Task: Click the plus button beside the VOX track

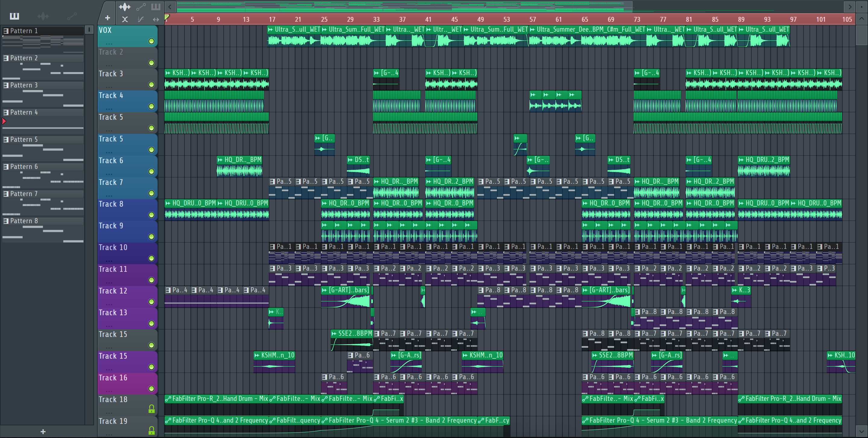Action: (108, 18)
